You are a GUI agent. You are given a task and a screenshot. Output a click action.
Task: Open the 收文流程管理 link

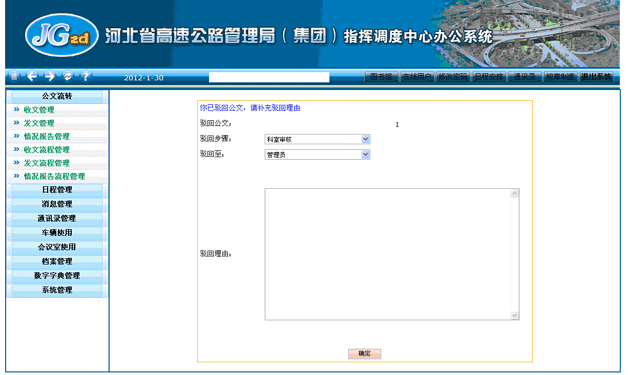(46, 149)
